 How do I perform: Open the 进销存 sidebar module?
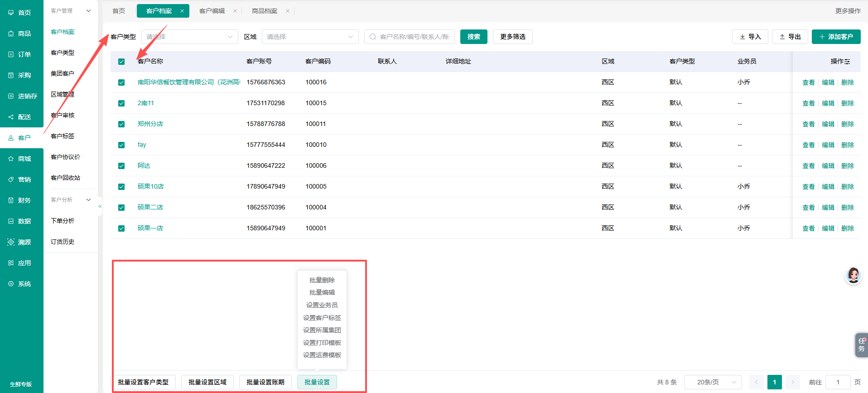pos(22,96)
